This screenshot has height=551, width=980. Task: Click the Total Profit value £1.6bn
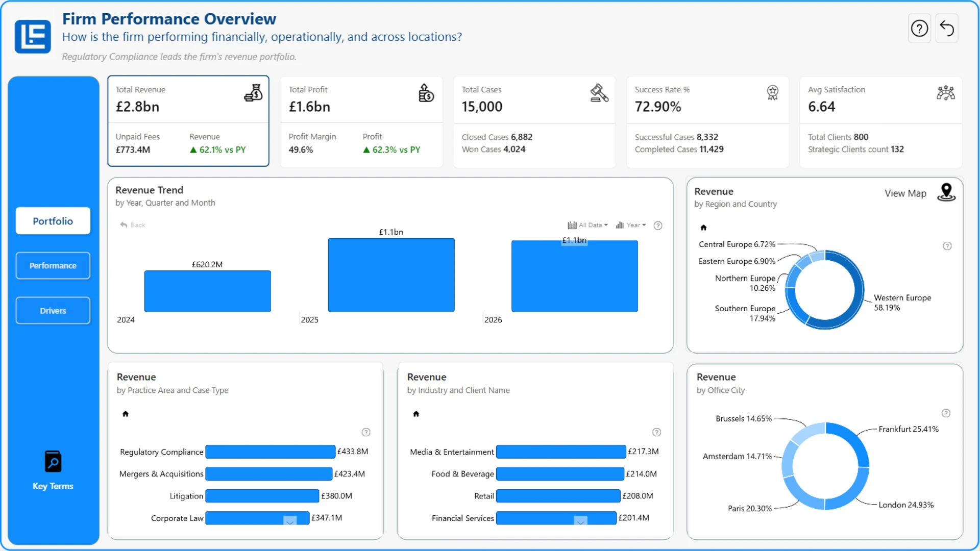(310, 107)
